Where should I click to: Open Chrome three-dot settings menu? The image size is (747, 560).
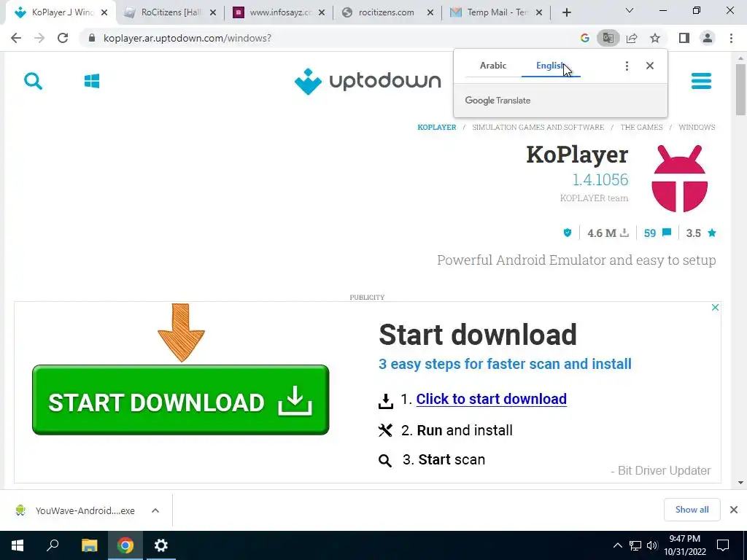[x=731, y=38]
